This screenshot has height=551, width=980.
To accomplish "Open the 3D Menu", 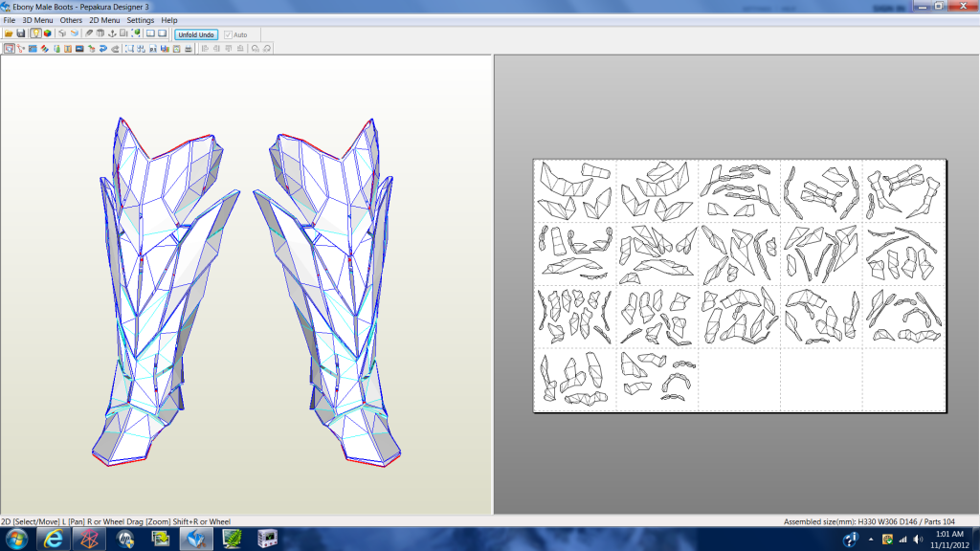I will click(x=37, y=20).
